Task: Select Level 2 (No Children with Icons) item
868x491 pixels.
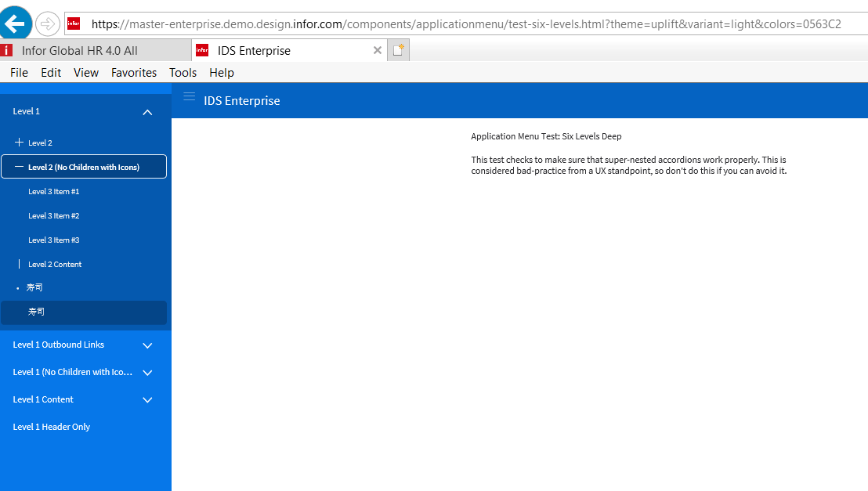Action: pyautogui.click(x=84, y=167)
